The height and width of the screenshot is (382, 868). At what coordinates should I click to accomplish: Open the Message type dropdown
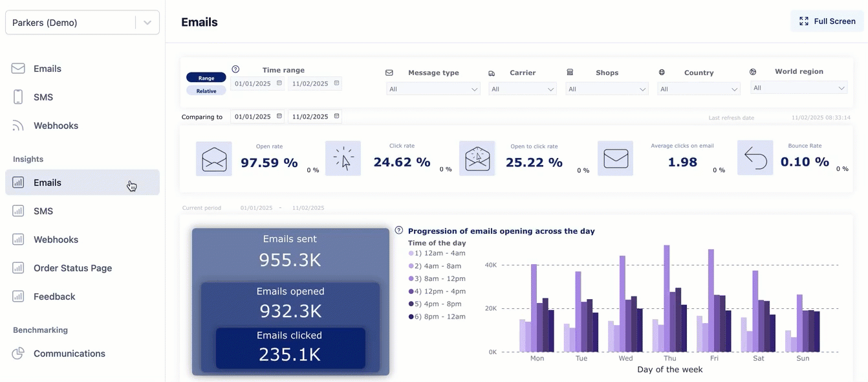click(x=433, y=88)
